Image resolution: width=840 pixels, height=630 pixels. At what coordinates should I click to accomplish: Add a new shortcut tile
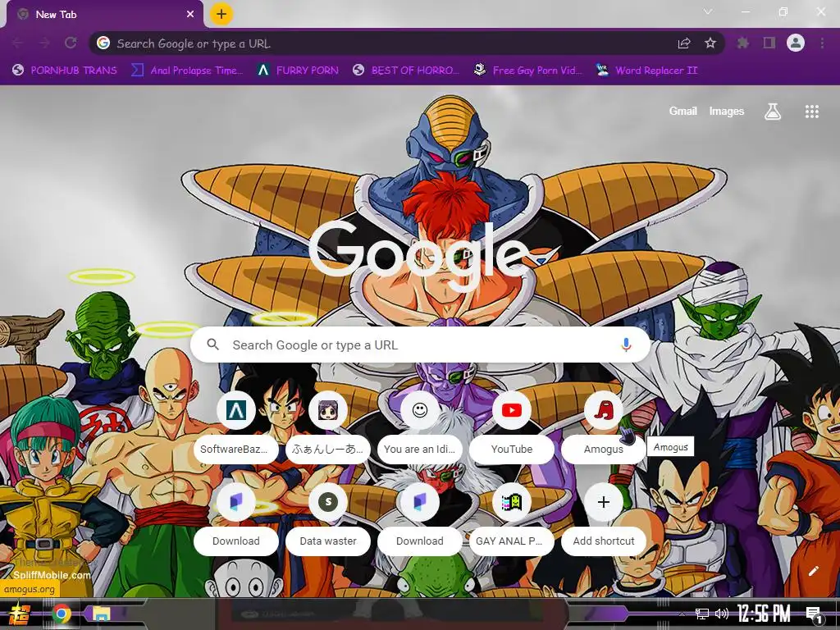tap(604, 518)
